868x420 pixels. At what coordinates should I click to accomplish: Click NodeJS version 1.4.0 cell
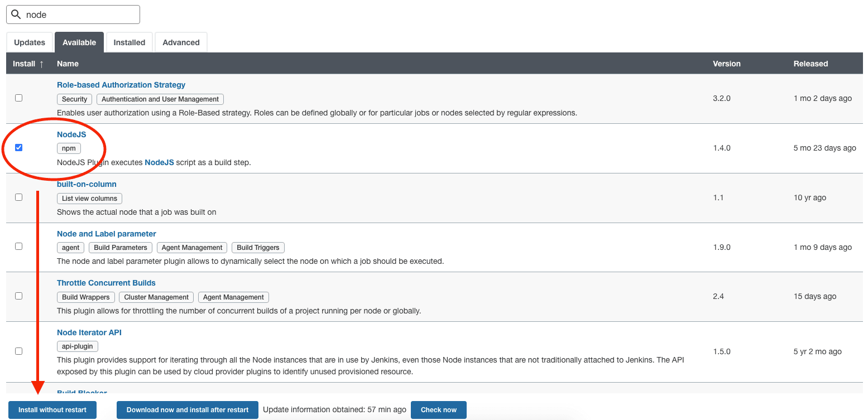click(x=722, y=148)
